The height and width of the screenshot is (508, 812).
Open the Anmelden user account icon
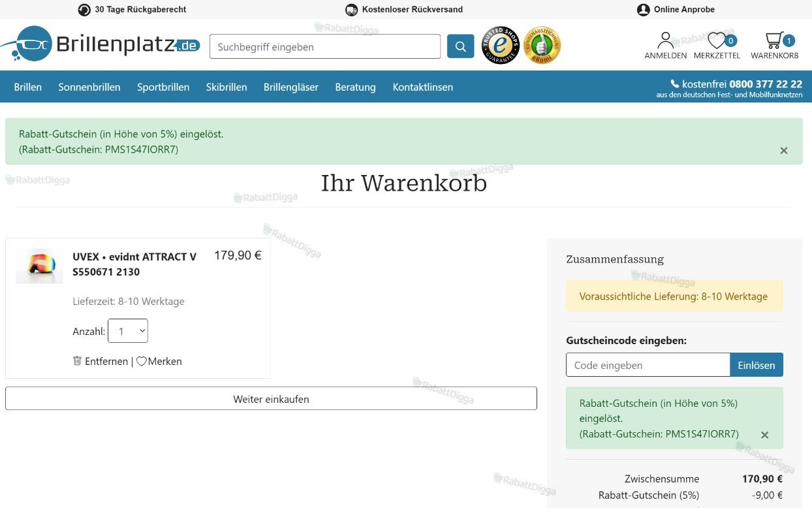click(x=665, y=40)
